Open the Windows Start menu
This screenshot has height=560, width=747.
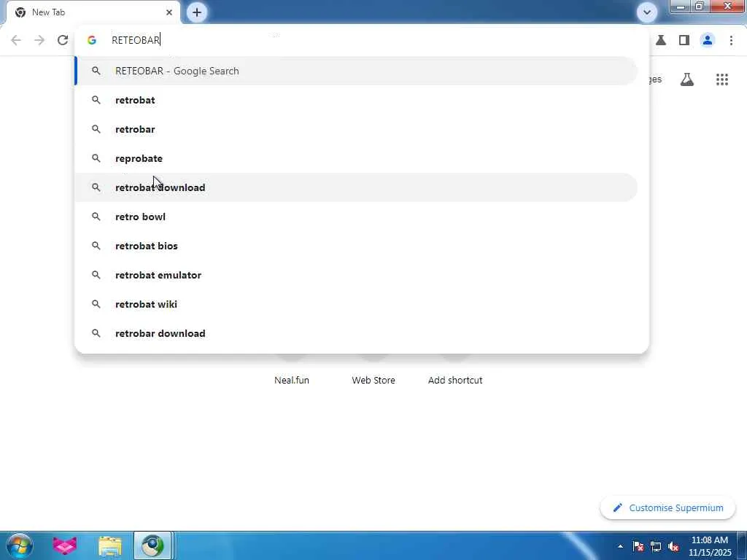point(20,545)
